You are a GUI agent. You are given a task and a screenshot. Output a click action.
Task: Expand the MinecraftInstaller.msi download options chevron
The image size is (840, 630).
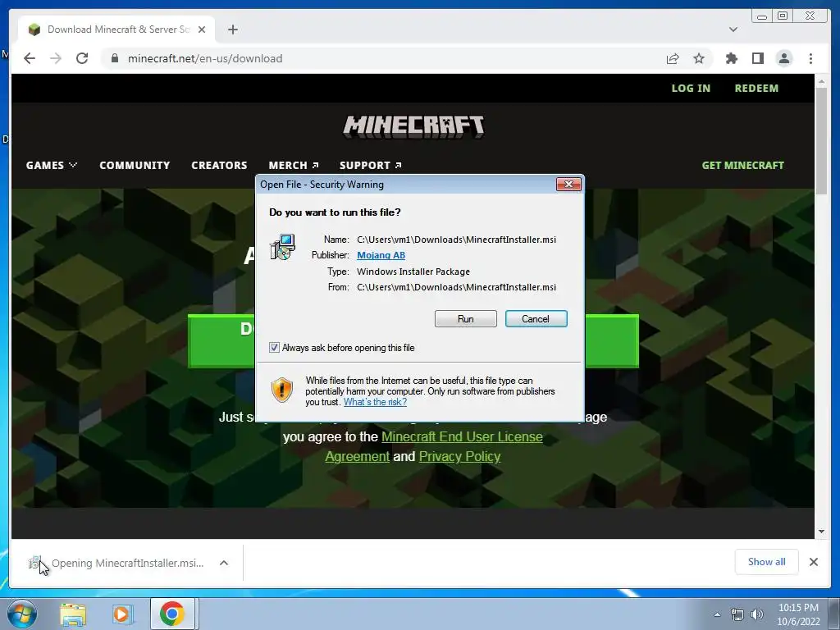[x=224, y=563]
